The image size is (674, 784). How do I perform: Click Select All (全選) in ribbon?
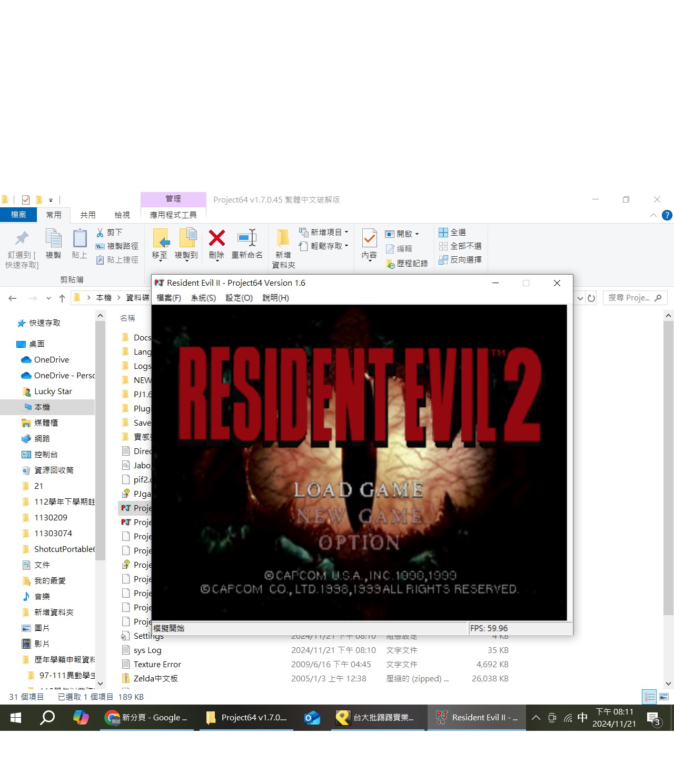(x=452, y=232)
